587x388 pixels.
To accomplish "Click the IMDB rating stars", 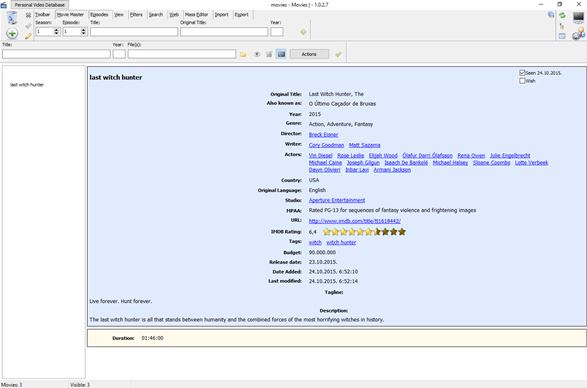I will click(x=364, y=232).
